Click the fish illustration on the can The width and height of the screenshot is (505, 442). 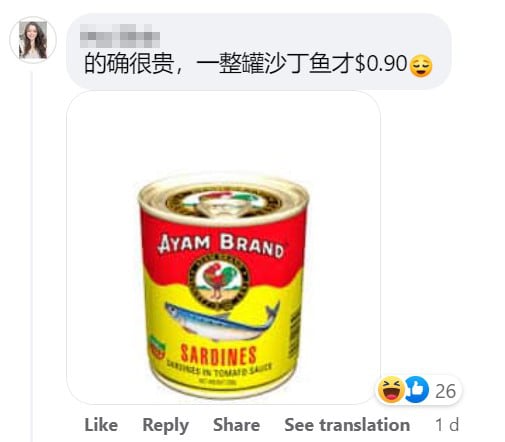(x=222, y=320)
